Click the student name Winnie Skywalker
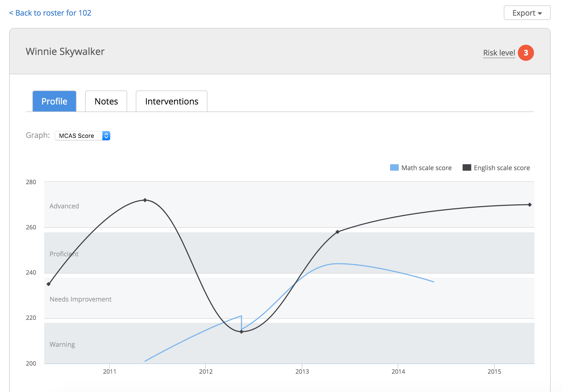The height and width of the screenshot is (392, 562). pos(65,51)
